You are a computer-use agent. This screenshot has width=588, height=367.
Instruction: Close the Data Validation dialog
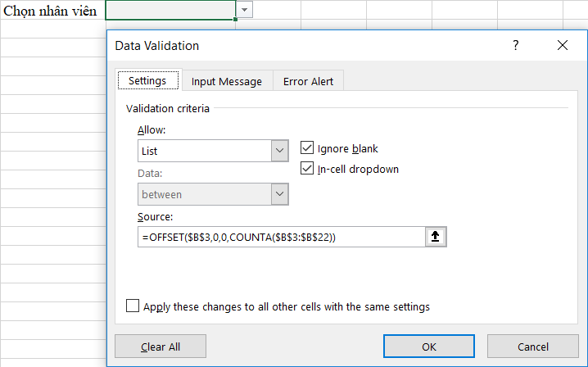coord(562,45)
